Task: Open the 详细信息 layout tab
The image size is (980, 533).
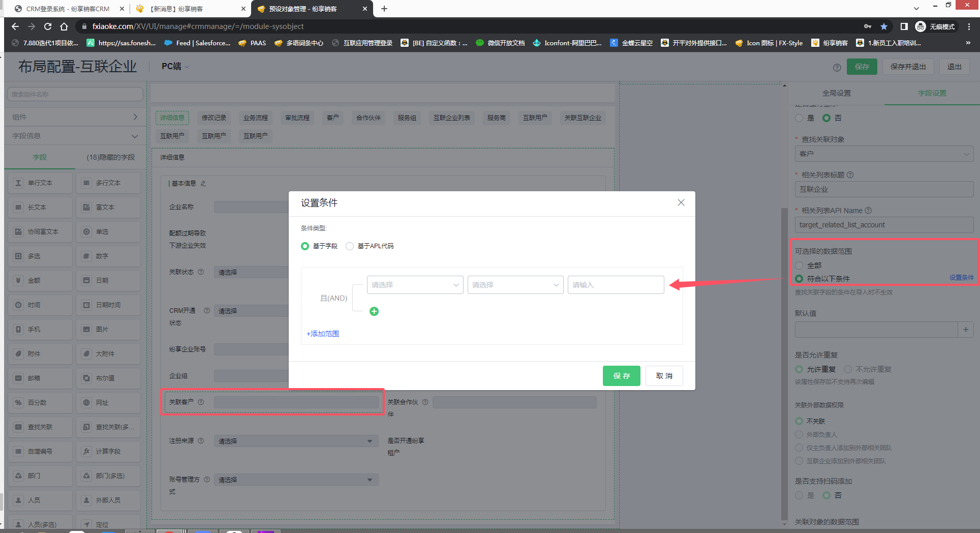Action: click(x=172, y=118)
